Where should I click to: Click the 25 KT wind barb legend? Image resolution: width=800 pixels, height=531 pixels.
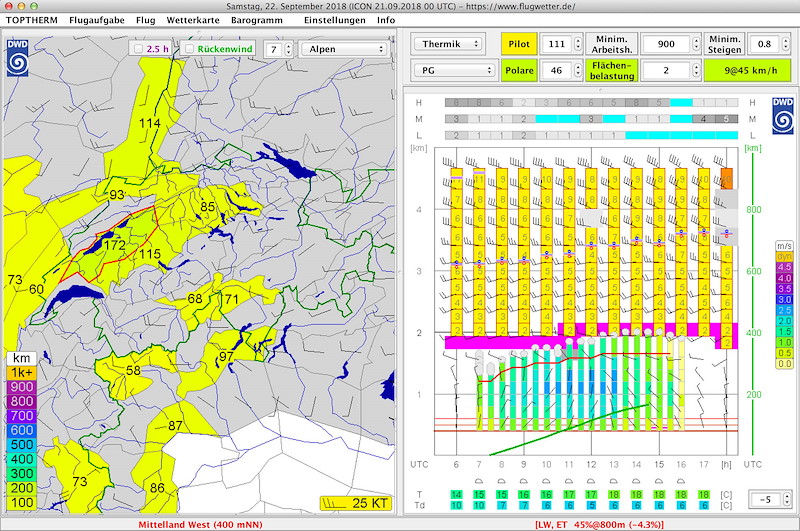tap(356, 503)
